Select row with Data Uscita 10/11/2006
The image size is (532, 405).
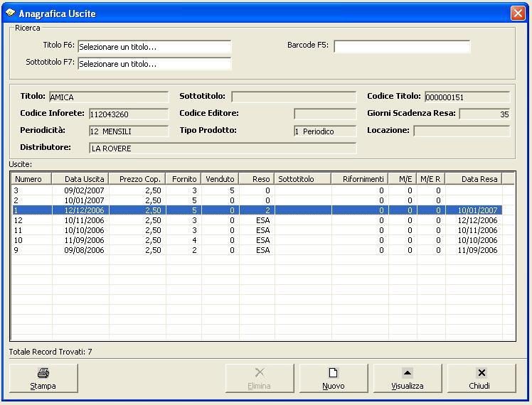point(257,220)
